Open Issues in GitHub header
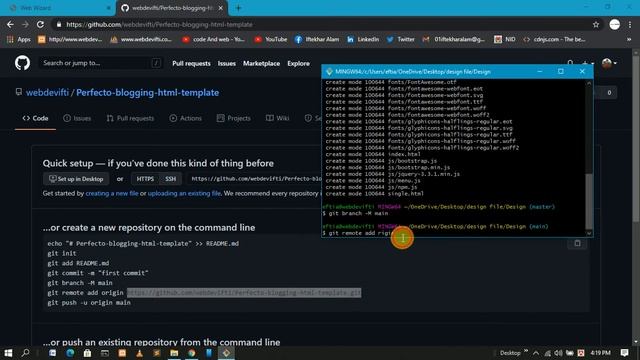Viewport: 640px width, 360px height. [227, 63]
